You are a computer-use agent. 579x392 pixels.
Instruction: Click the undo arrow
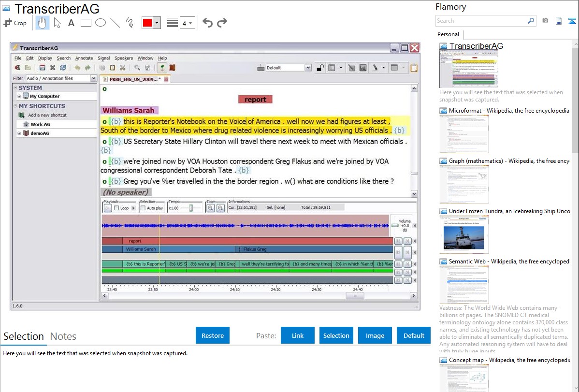pyautogui.click(x=207, y=23)
